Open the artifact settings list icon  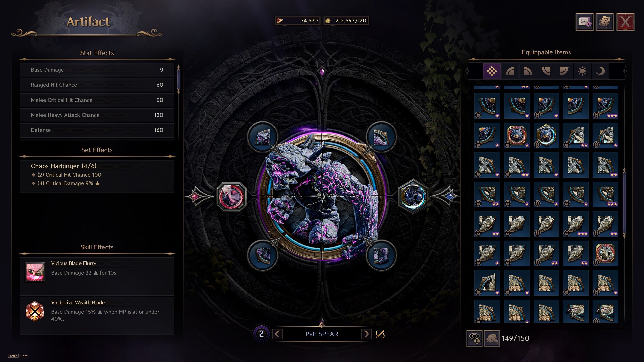point(584,22)
